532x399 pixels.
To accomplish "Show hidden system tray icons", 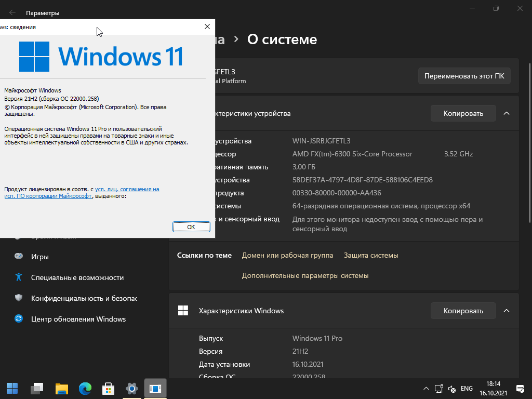I will [426, 388].
